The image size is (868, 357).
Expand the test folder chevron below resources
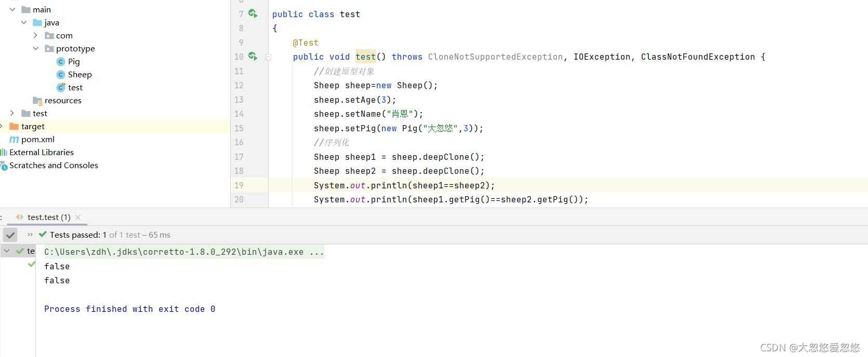[12, 113]
